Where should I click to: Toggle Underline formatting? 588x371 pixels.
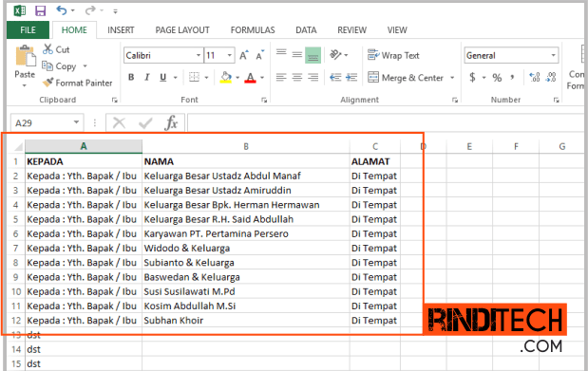click(162, 77)
